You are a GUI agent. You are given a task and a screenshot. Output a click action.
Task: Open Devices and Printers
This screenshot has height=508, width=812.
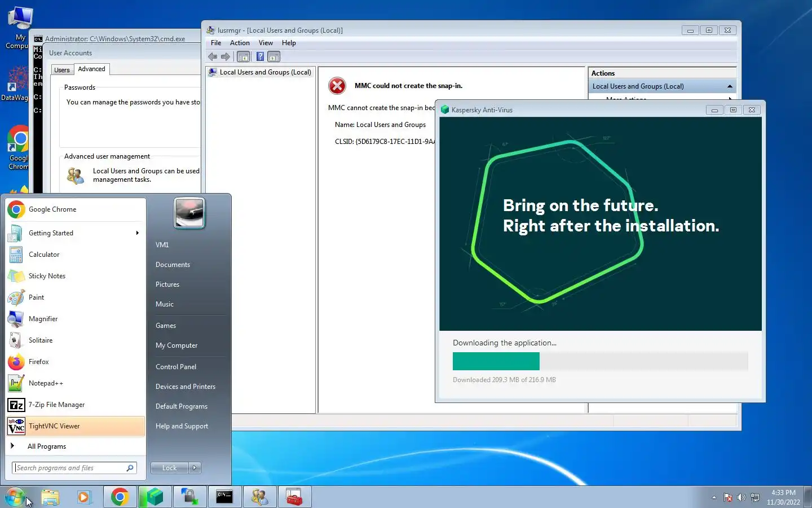(186, 387)
